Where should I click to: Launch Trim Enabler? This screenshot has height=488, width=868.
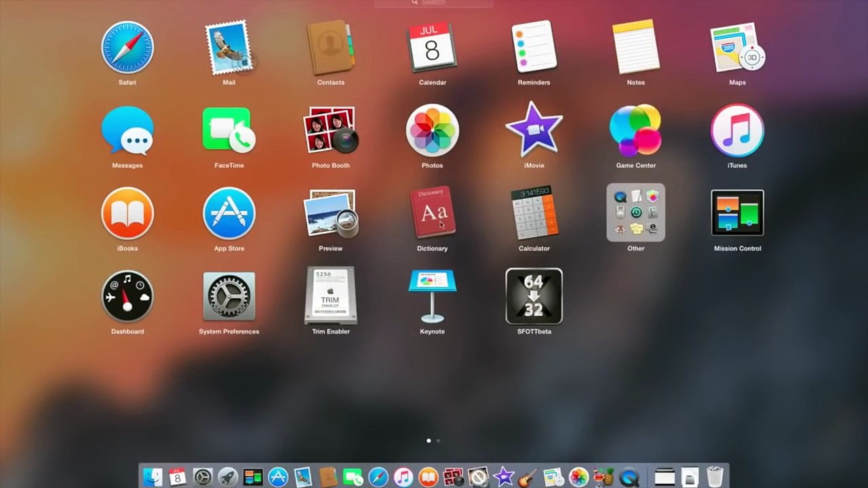point(331,296)
